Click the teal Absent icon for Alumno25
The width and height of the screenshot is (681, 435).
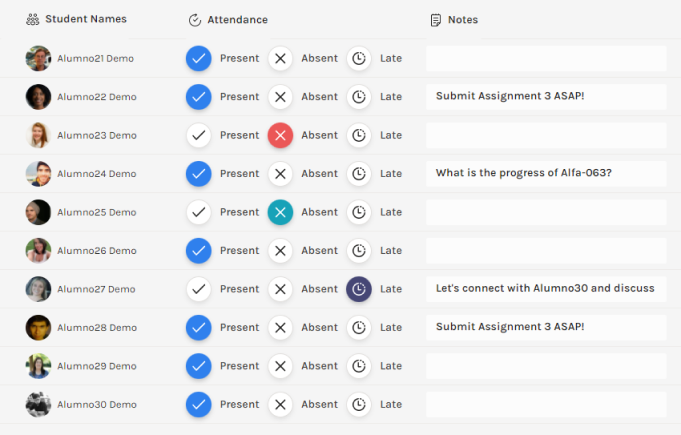(281, 212)
